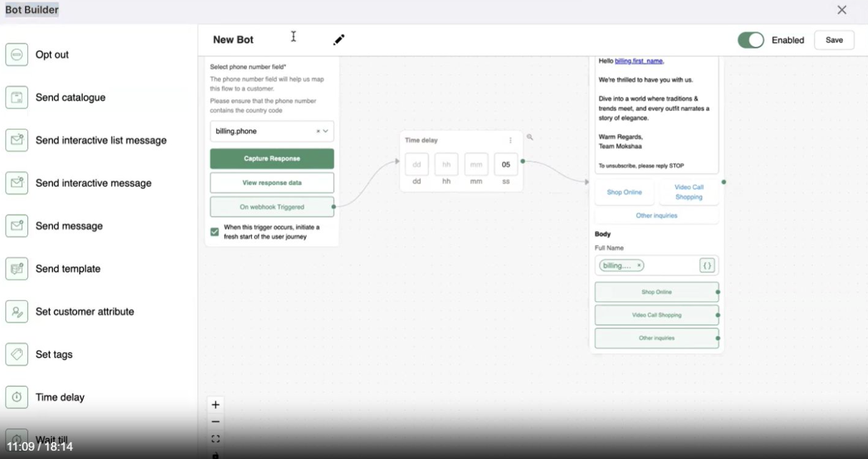Click the seconds field showing 05

click(x=506, y=165)
